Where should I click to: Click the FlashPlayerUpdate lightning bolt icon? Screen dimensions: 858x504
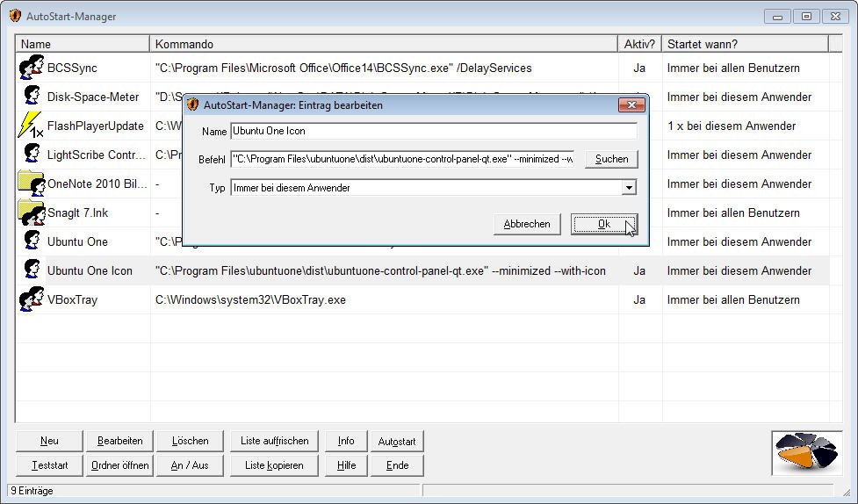click(32, 126)
